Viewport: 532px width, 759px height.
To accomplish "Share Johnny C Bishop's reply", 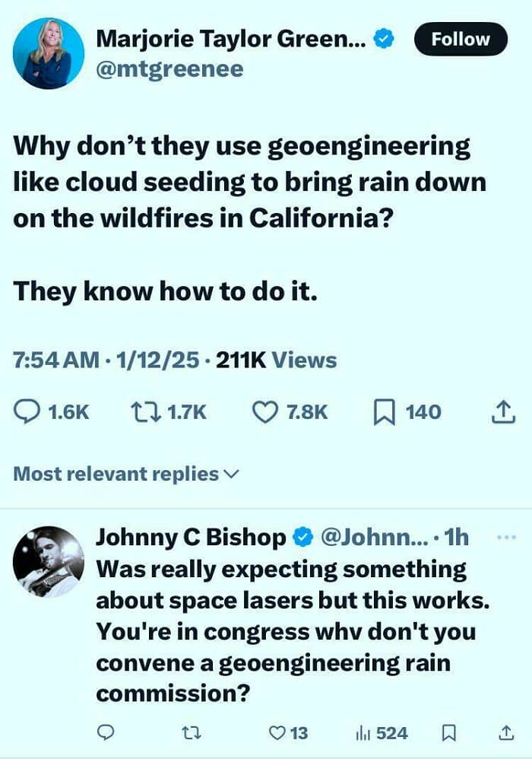I will [x=505, y=732].
